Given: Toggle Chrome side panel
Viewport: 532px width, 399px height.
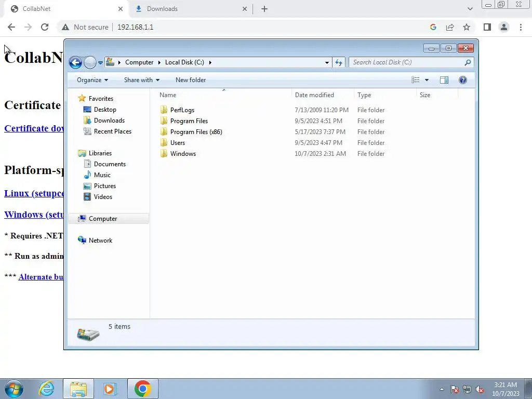Looking at the screenshot, I should click(x=487, y=27).
